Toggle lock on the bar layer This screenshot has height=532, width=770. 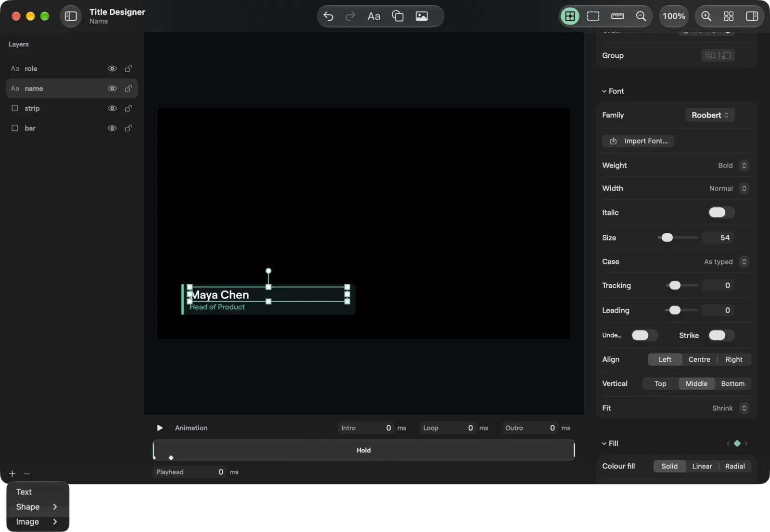coord(128,128)
